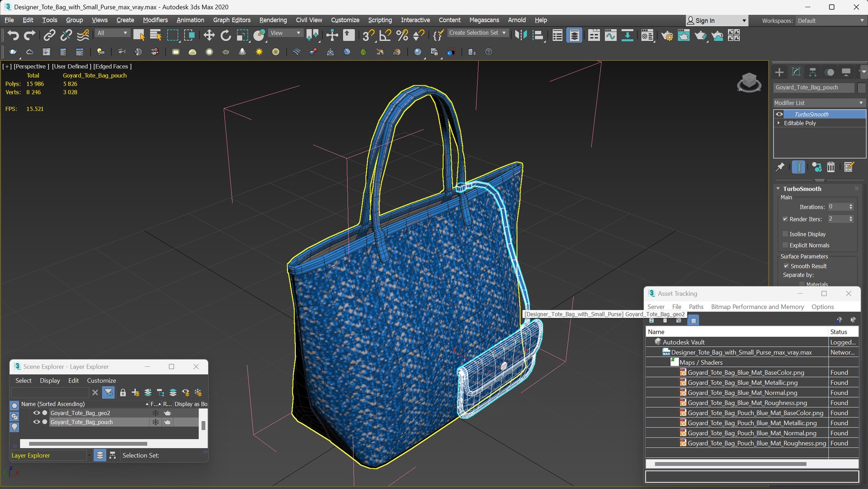
Task: Open Paths menu in Asset Tracking
Action: (696, 307)
